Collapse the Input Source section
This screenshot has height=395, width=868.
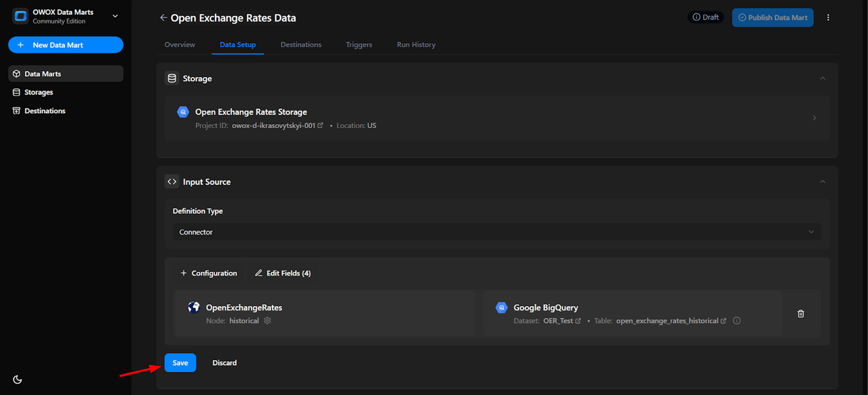pos(822,181)
